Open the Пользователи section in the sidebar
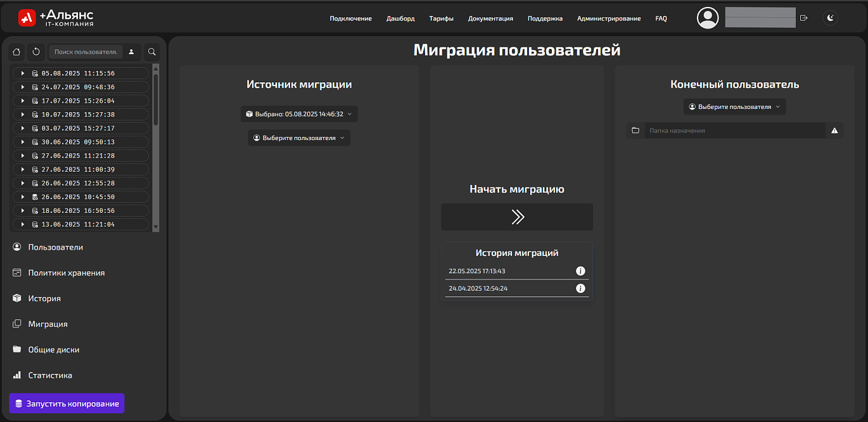 54,247
